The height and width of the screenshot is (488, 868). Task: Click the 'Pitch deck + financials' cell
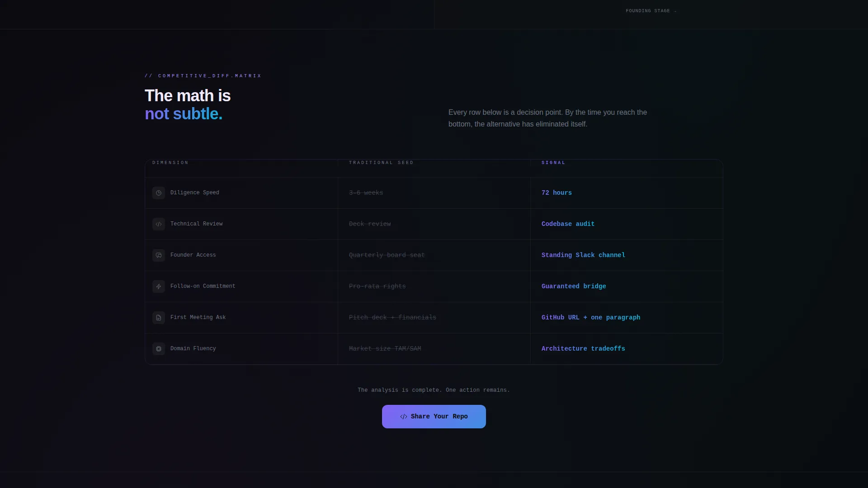pos(392,318)
